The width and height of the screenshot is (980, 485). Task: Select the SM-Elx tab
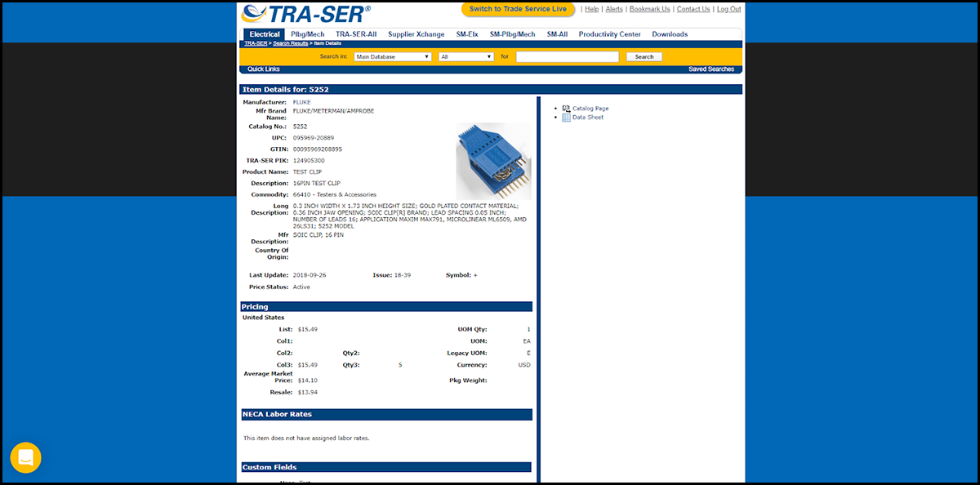click(467, 34)
